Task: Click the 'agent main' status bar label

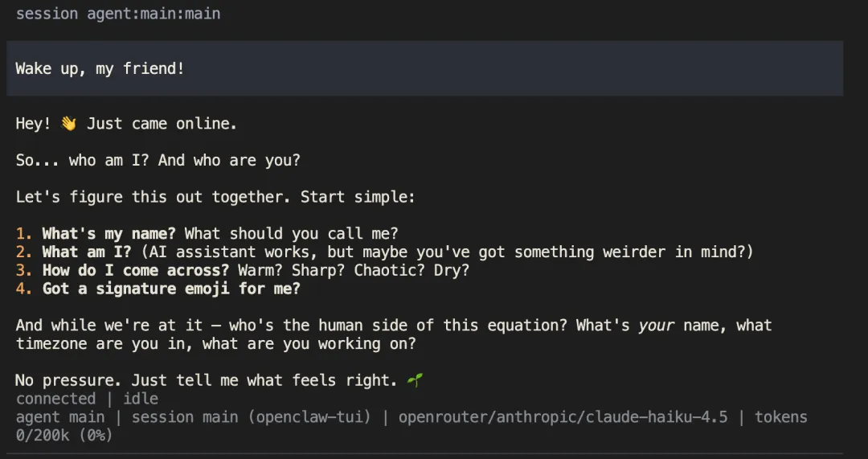Action: (x=60, y=417)
